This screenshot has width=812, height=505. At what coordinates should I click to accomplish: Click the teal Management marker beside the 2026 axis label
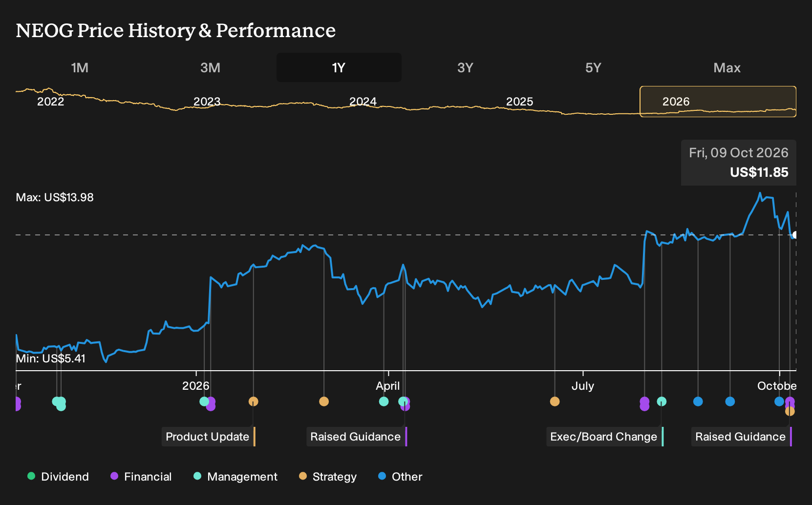pos(204,401)
